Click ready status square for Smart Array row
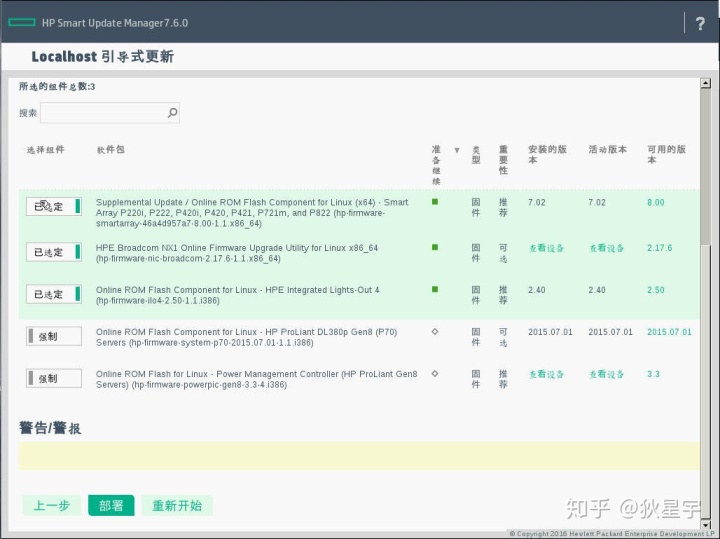 click(x=435, y=202)
